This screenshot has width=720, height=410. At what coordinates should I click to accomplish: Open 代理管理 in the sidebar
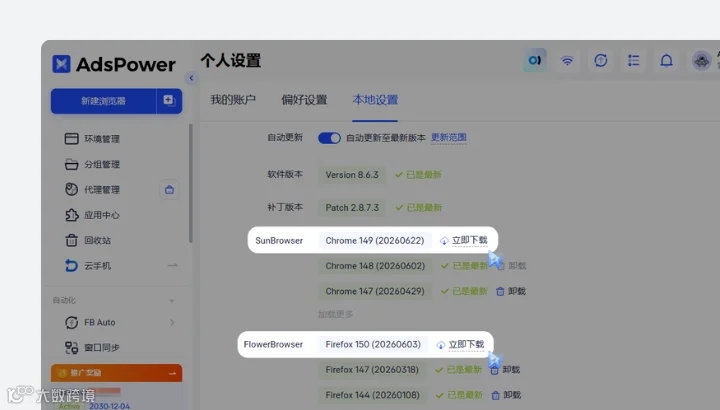coord(101,190)
